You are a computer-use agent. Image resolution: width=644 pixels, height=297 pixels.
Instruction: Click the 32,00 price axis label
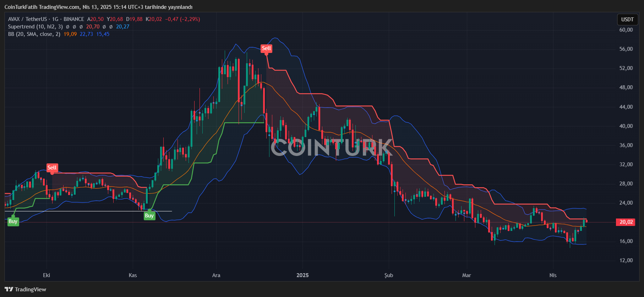[626, 164]
